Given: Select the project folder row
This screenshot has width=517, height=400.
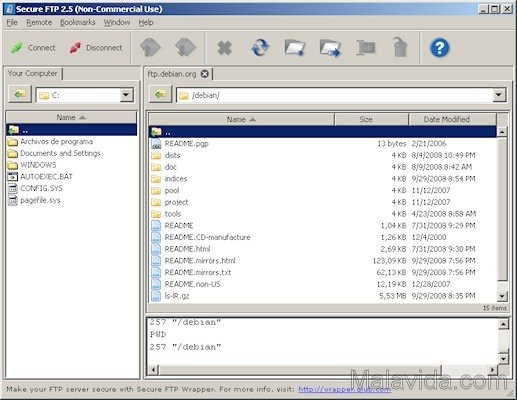Looking at the screenshot, I should (323, 202).
